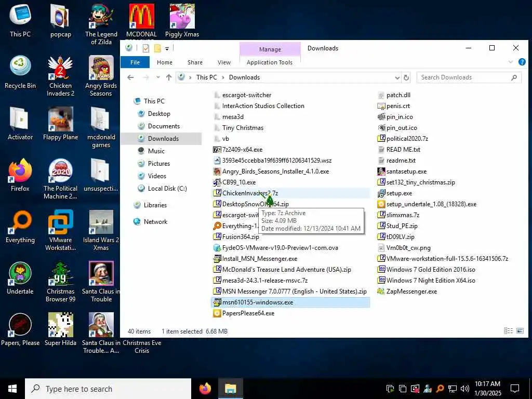The height and width of the screenshot is (399, 532).
Task: Select the Everything desktop shortcut
Action: click(x=20, y=227)
